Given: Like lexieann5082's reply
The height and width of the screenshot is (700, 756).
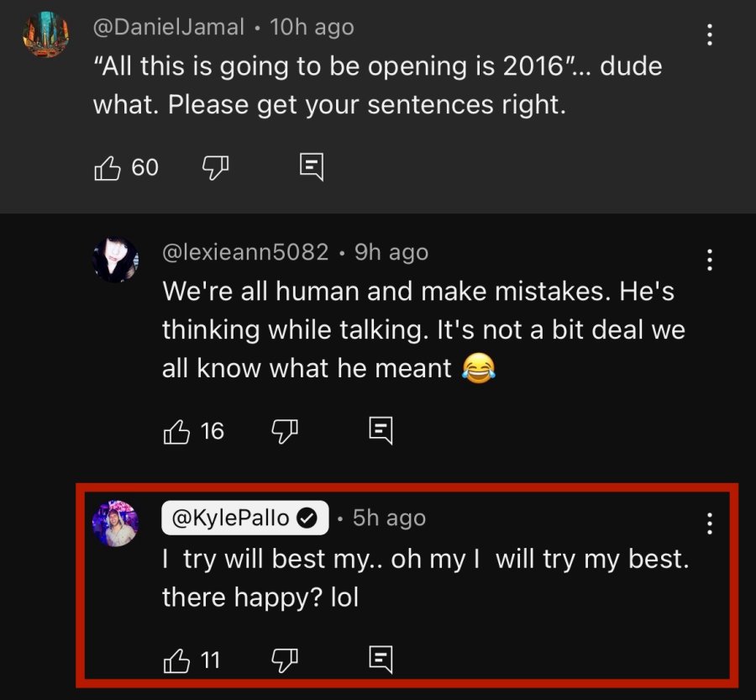Looking at the screenshot, I should [176, 431].
